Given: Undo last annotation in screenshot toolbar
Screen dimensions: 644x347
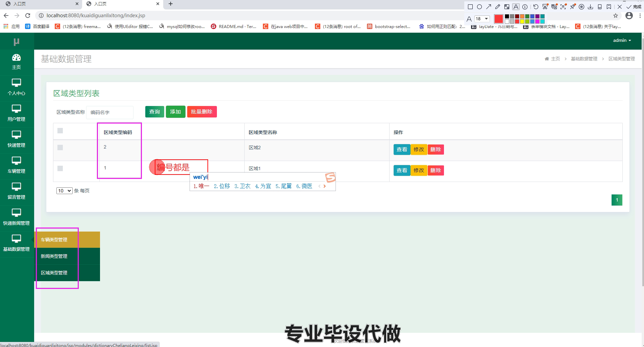Looking at the screenshot, I should [536, 7].
